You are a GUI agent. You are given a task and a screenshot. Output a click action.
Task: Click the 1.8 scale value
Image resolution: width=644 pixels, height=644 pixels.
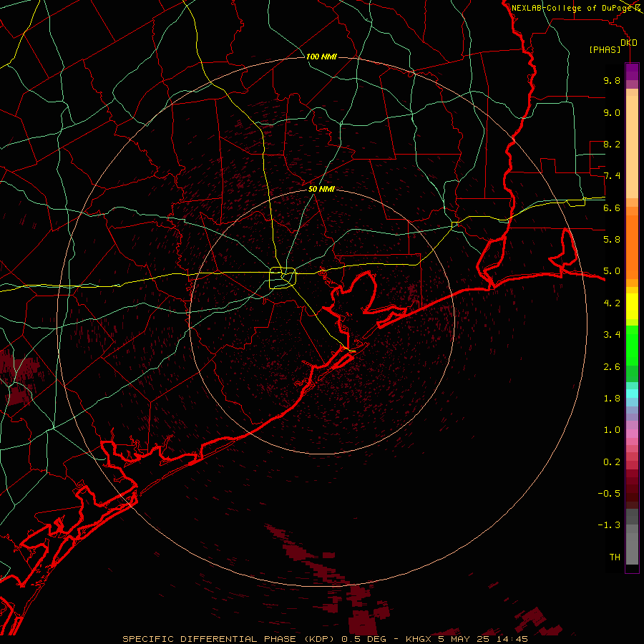click(612, 399)
